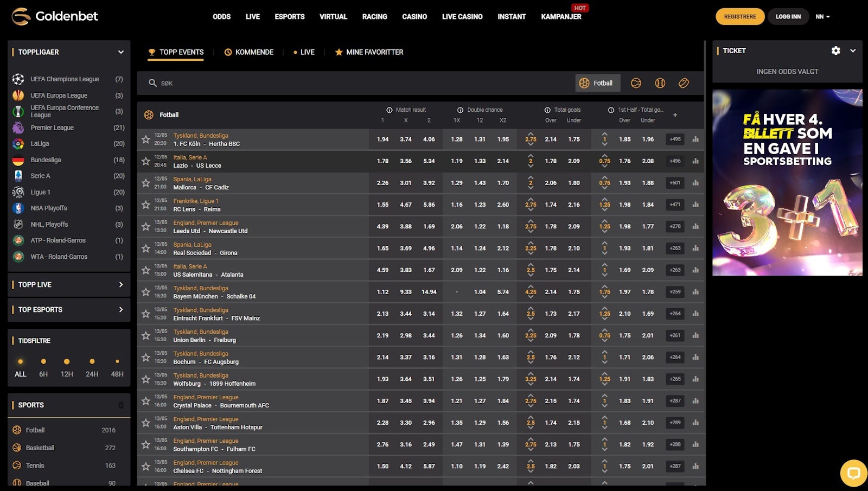Screen dimensions: 868x491
Task: Select the baseball sport filter icon
Action: 660,83
